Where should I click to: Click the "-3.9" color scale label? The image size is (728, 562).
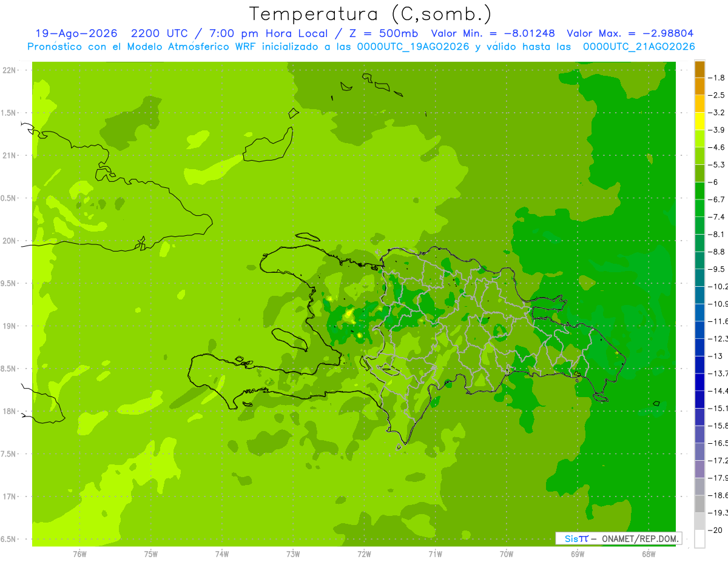coord(717,130)
